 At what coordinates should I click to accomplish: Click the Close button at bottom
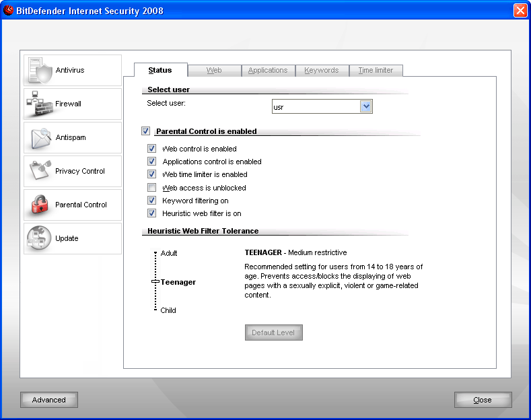[x=483, y=400]
